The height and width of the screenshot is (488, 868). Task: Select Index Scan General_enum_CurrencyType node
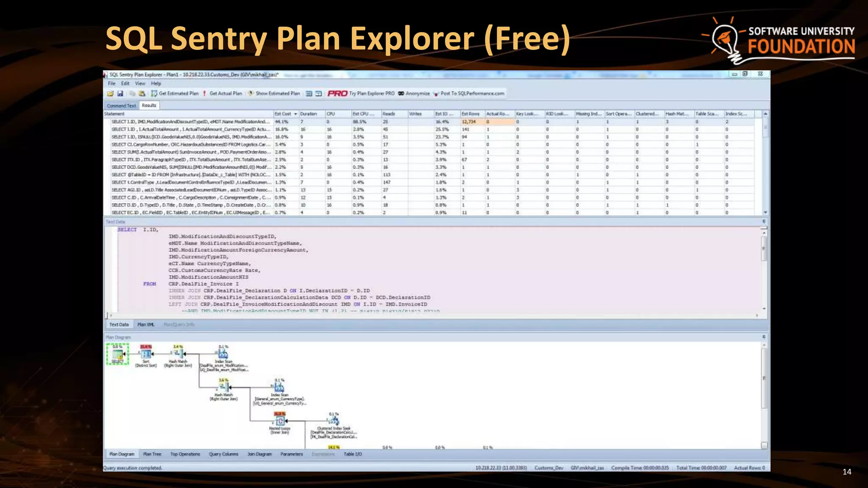point(279,392)
